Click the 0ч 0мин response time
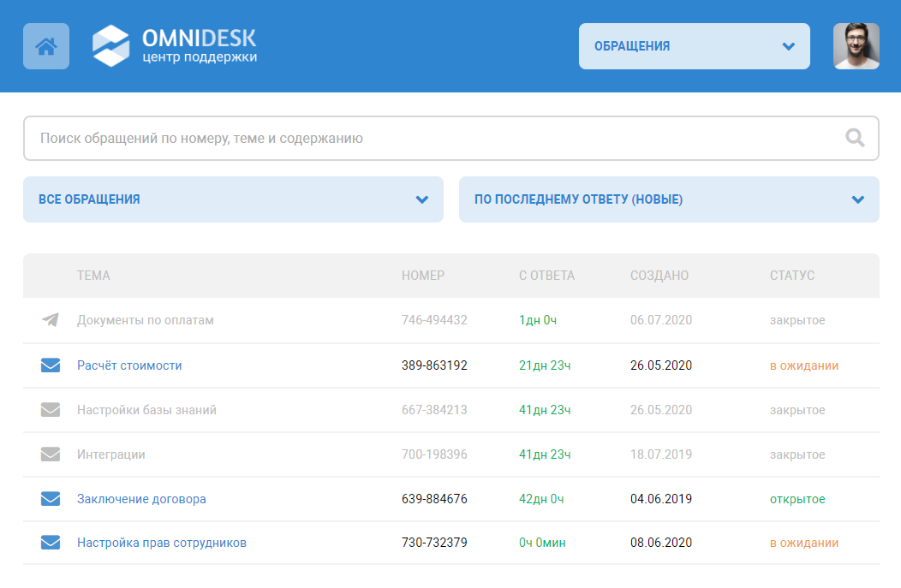The height and width of the screenshot is (588, 901). 542,543
